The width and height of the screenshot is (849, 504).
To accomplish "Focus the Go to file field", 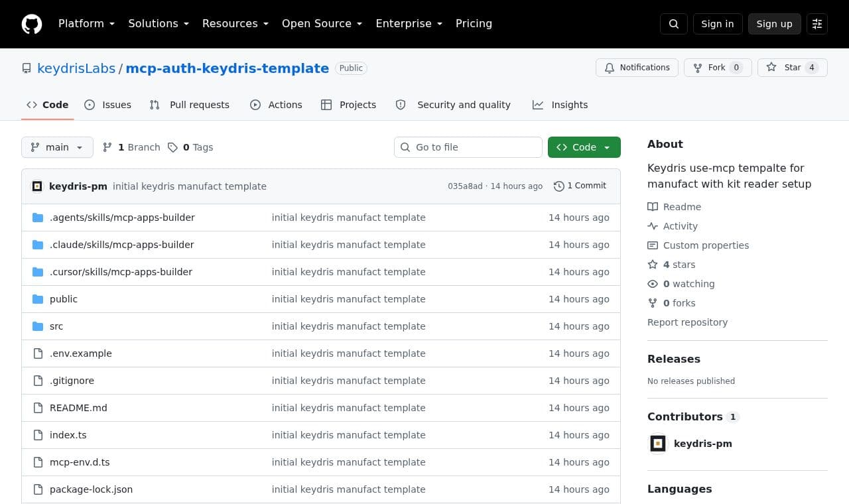I will tap(468, 147).
